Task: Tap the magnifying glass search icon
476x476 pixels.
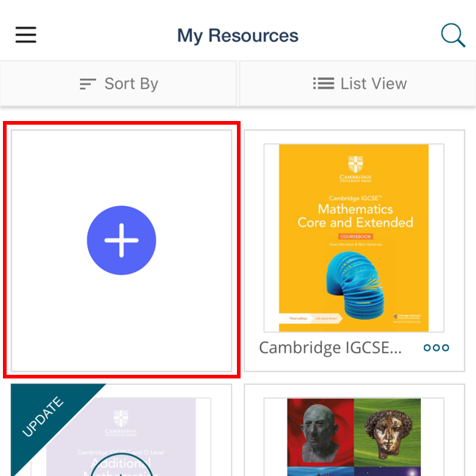Action: point(453,35)
